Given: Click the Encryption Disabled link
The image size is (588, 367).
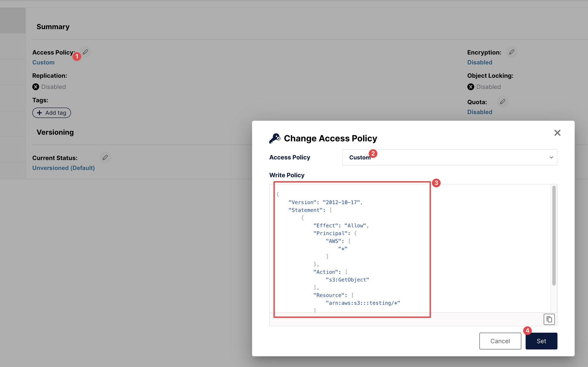Looking at the screenshot, I should click(480, 62).
